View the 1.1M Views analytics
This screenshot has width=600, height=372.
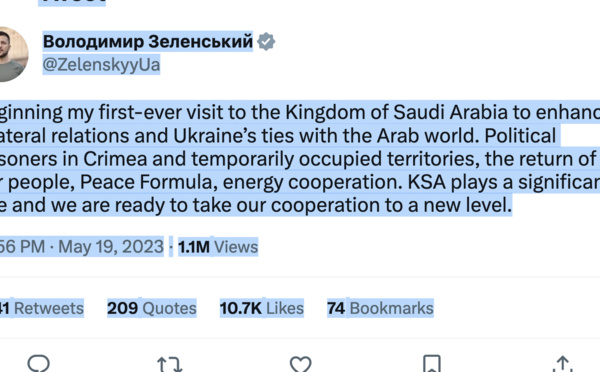[218, 247]
